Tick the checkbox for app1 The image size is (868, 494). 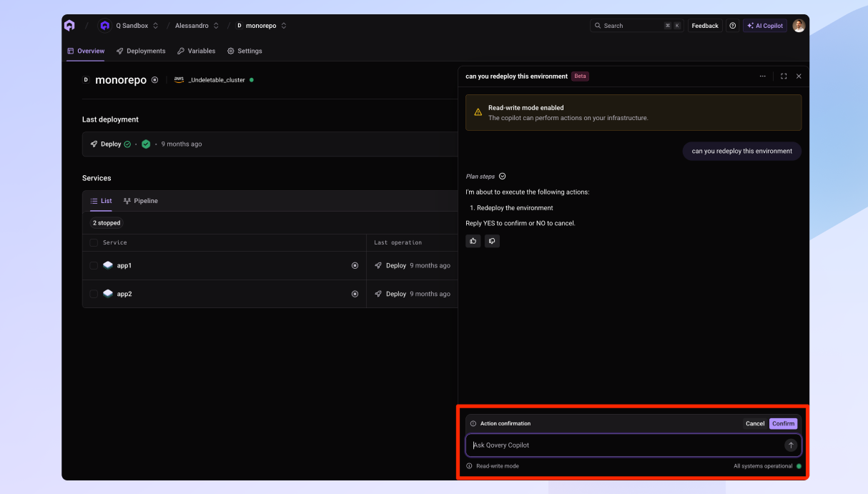pyautogui.click(x=94, y=265)
